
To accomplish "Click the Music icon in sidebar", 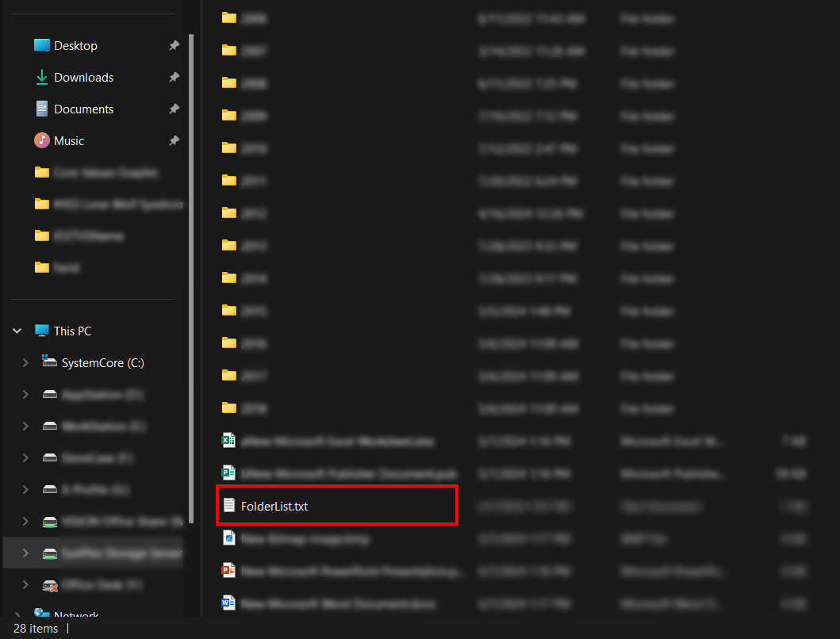I will 42,140.
